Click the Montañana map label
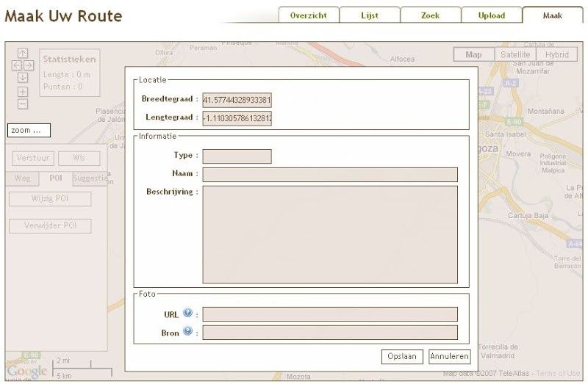This screenshot has height=384, width=588. coord(545,112)
